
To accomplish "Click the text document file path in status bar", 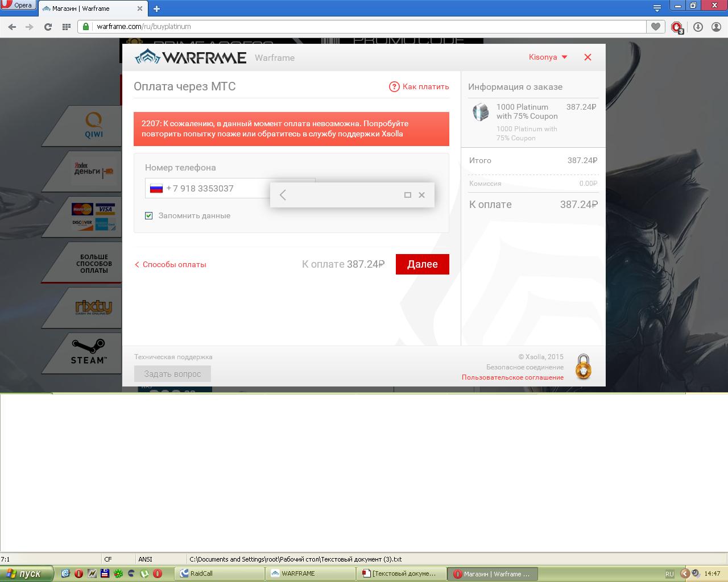I will tap(295, 559).
